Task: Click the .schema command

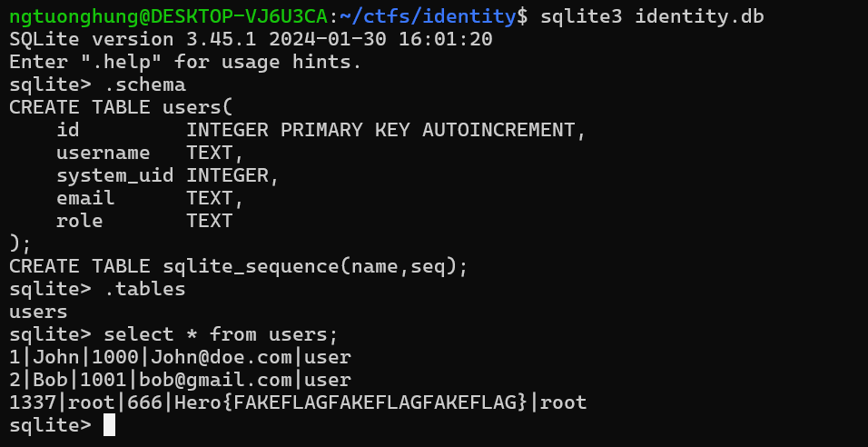Action: point(145,85)
